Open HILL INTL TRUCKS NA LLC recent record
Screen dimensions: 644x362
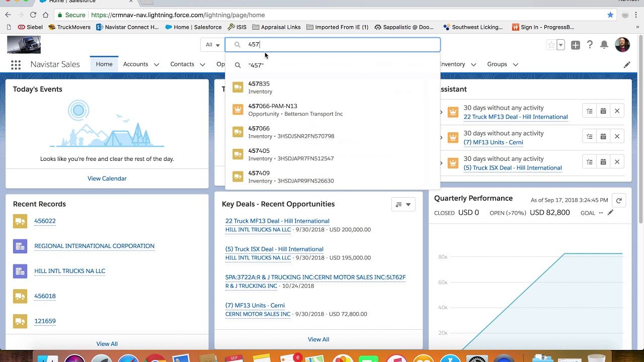point(69,271)
